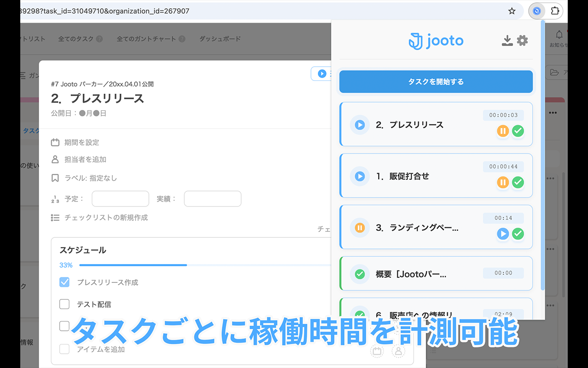588x368 pixels.
Task: Check the アイテムを追加 checkbox
Action: pyautogui.click(x=64, y=349)
